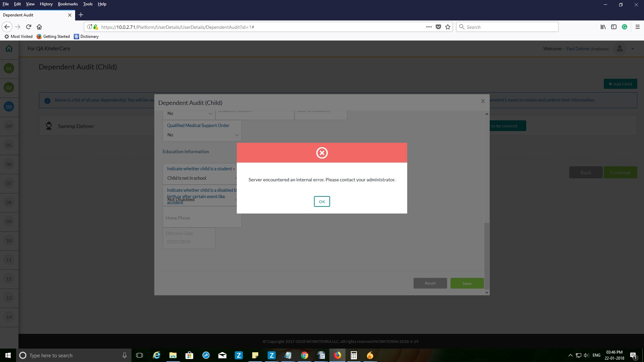Open the child student status dropdown
The height and width of the screenshot is (362, 644).
click(x=201, y=178)
